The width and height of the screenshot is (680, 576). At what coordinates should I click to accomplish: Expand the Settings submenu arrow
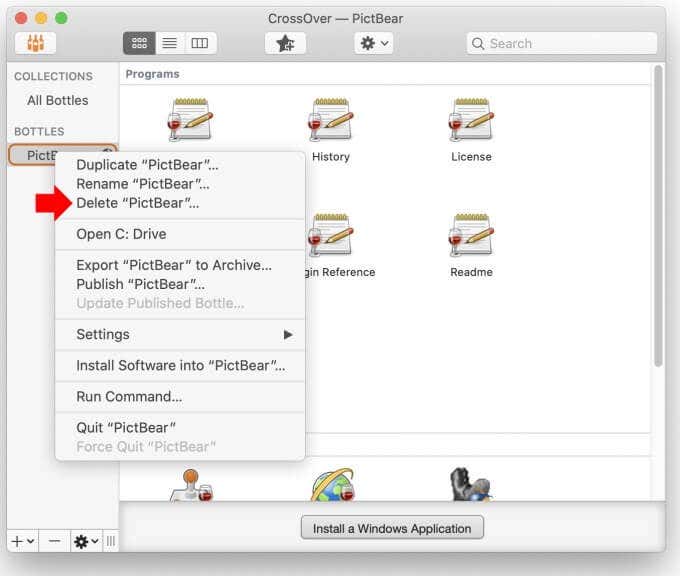(x=288, y=334)
